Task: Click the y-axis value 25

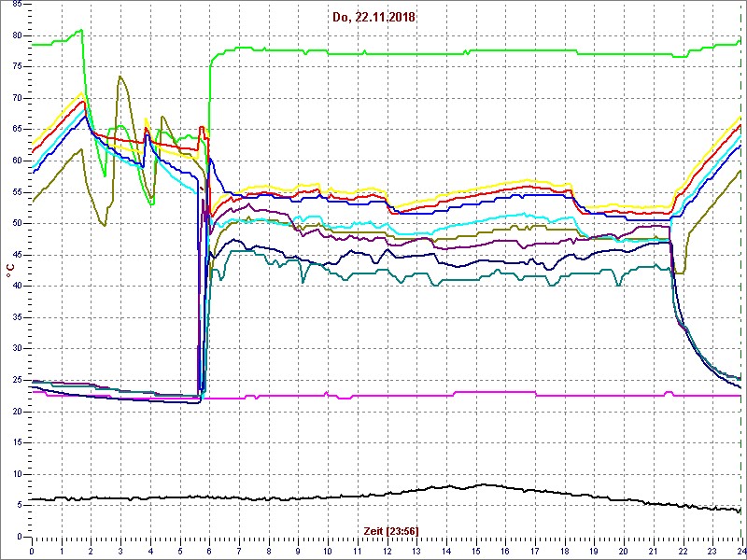Action: (x=16, y=380)
